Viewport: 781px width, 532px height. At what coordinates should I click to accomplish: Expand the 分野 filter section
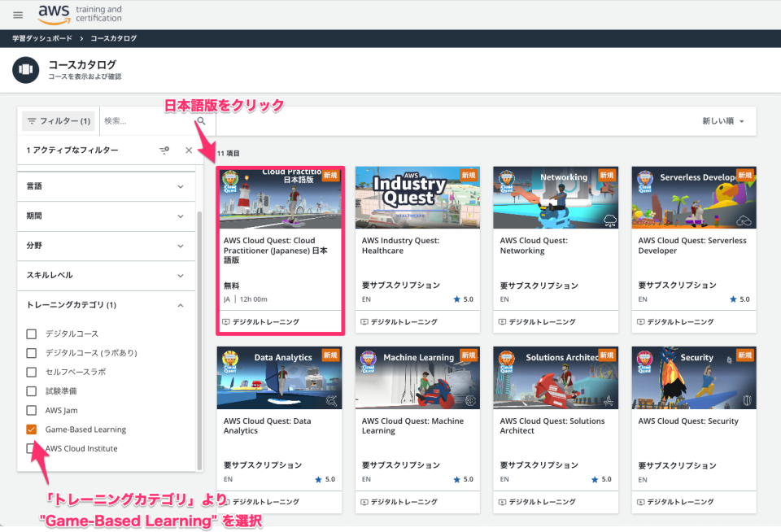point(106,246)
